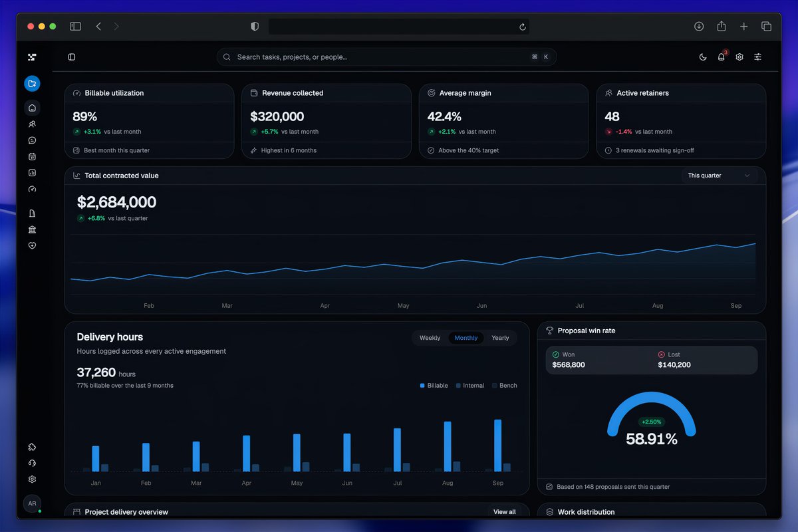This screenshot has height=532, width=798.
Task: Open the speedometer gauge sidebar icon
Action: (32, 190)
